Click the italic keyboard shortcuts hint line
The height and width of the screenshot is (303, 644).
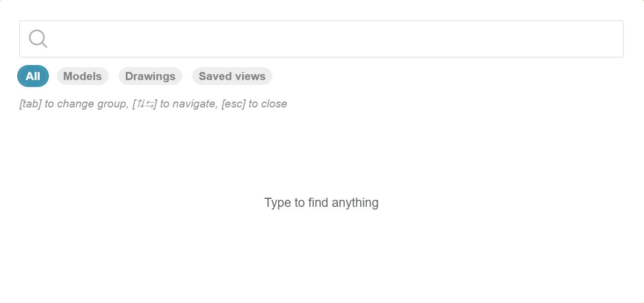(153, 104)
